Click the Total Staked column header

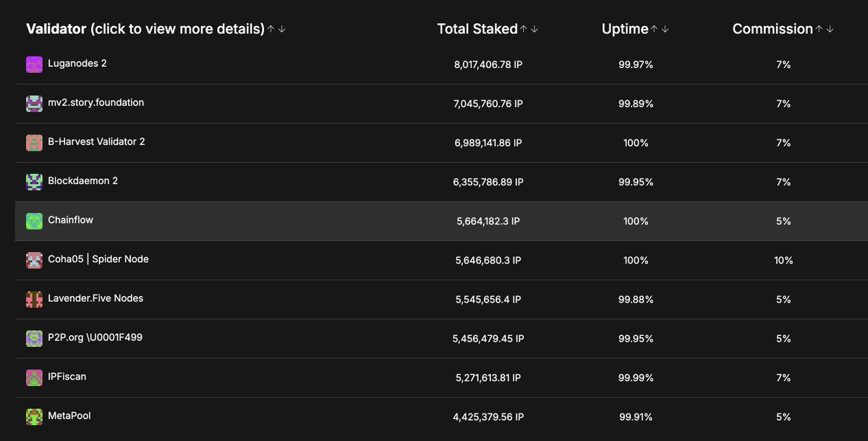[x=477, y=29]
